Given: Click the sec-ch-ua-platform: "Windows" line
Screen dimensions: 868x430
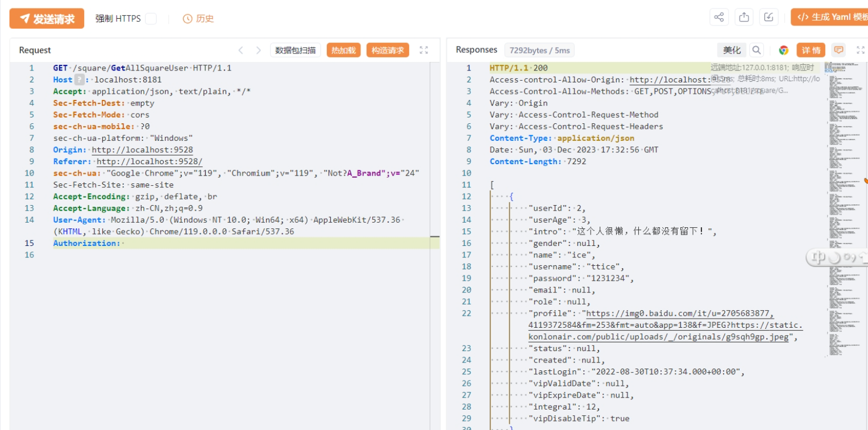Looking at the screenshot, I should coord(123,138).
